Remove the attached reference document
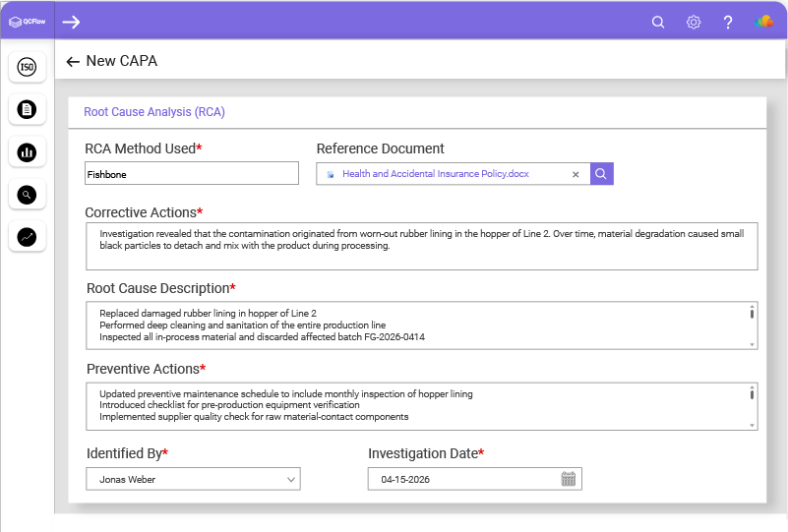Image resolution: width=788 pixels, height=532 pixels. click(576, 174)
